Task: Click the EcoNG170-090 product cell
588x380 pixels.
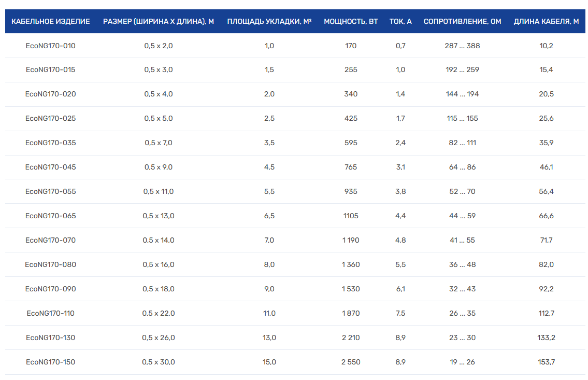Action: tap(50, 289)
